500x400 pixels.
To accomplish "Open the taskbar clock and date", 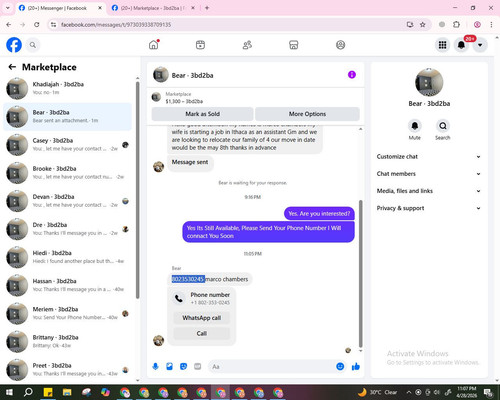I will point(467,392).
